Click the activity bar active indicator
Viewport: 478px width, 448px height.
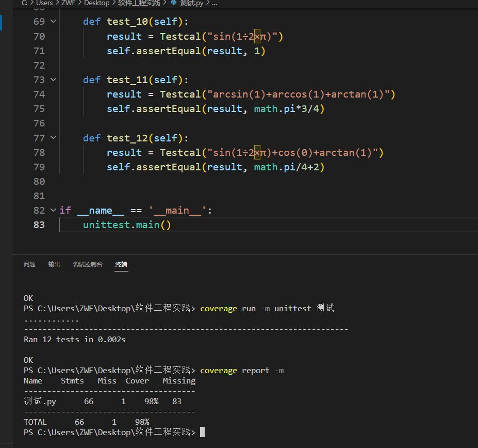point(1,22)
